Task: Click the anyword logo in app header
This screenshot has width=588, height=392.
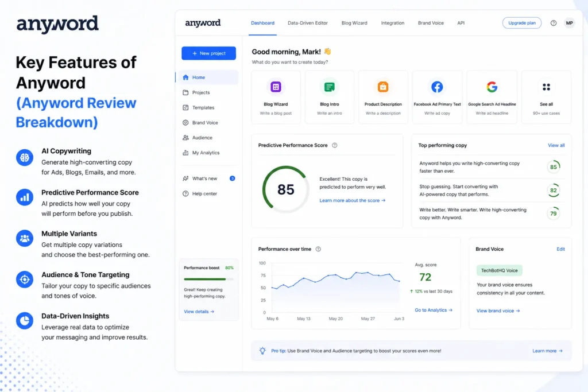Action: click(x=203, y=23)
